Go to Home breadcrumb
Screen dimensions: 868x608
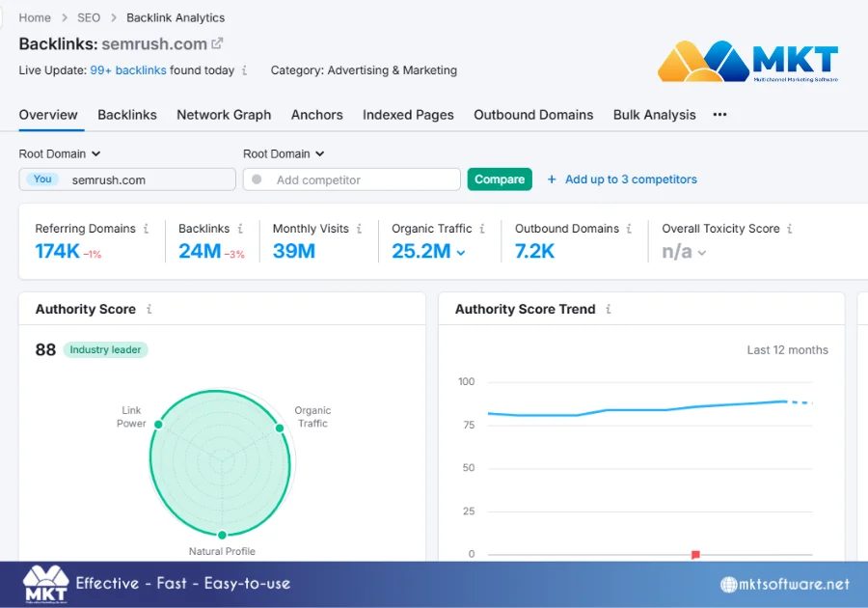tap(35, 17)
